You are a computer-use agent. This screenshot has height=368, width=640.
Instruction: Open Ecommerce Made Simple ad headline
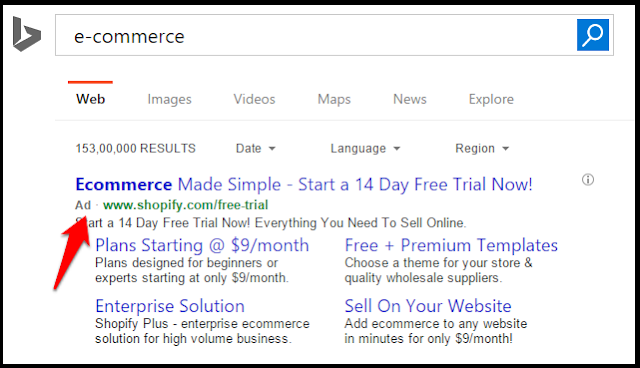point(304,184)
